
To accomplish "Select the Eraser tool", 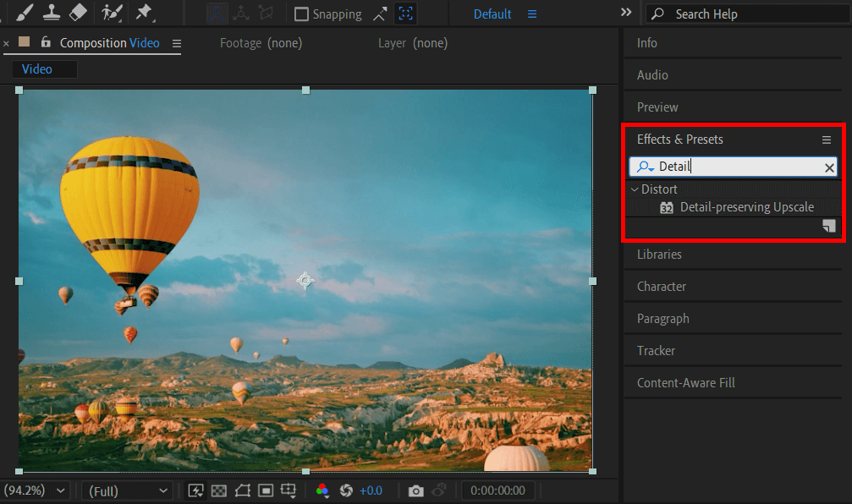I will pos(78,13).
